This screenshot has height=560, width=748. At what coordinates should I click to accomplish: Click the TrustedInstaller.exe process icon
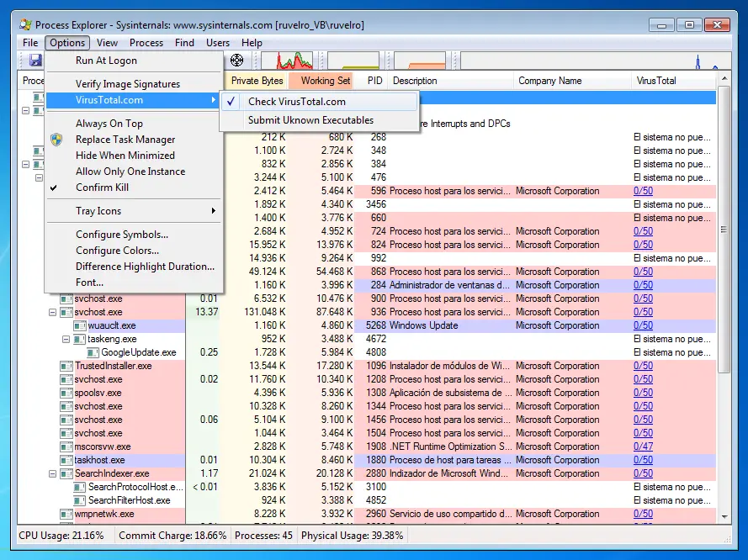pyautogui.click(x=66, y=366)
